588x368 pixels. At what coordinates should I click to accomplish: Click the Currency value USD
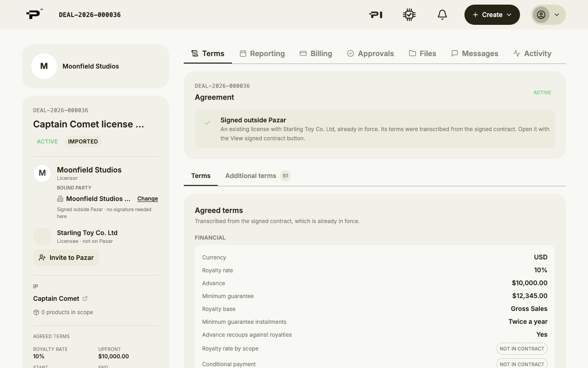click(x=541, y=257)
